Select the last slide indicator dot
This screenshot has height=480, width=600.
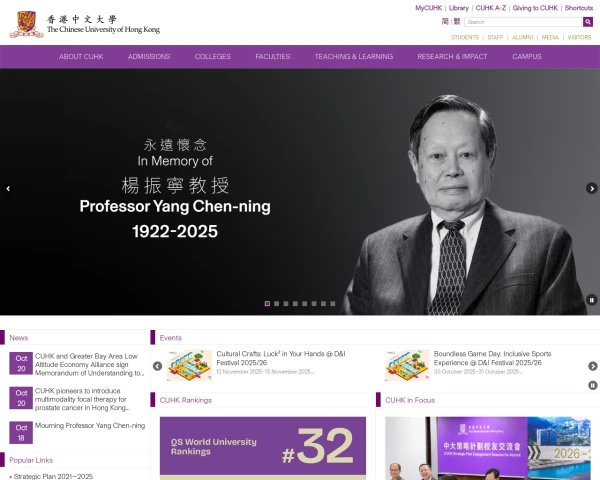[x=333, y=304]
